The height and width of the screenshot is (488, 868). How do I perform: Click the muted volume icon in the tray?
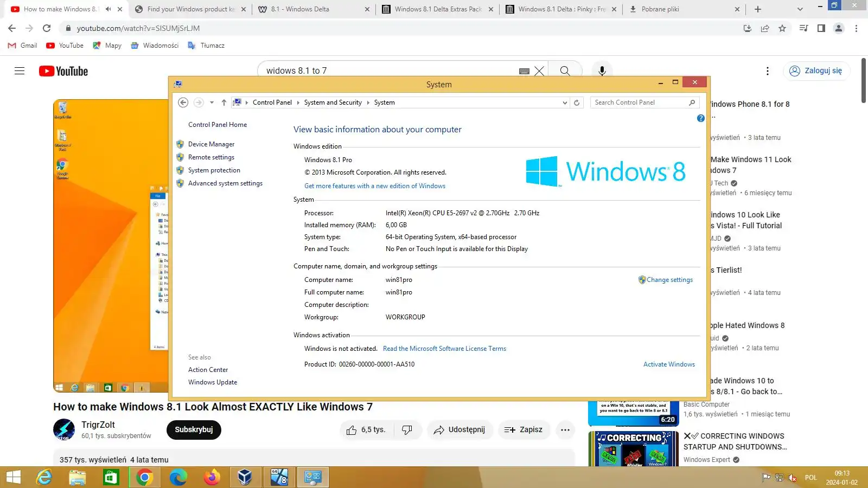pyautogui.click(x=792, y=478)
